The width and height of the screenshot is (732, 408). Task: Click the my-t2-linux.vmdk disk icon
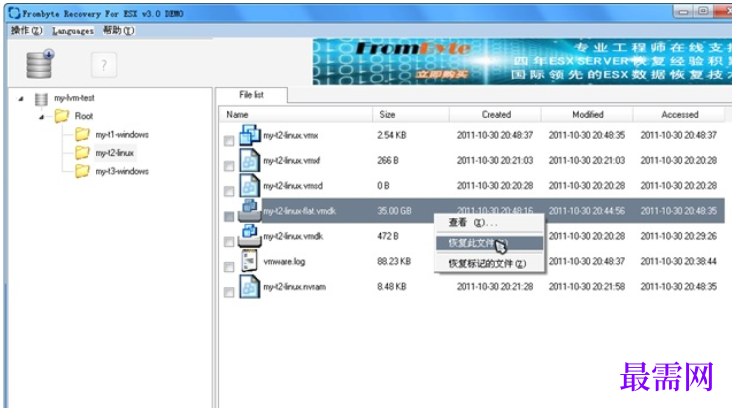249,236
